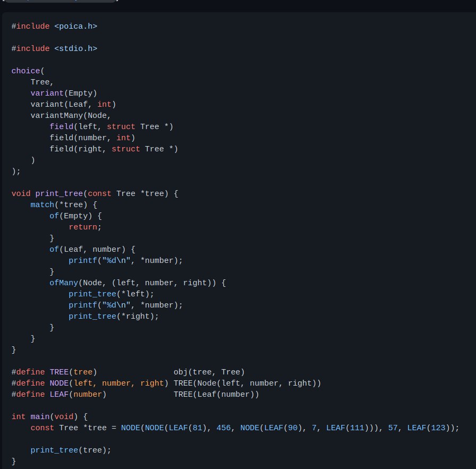Click the "#include <stdio.h>" line
Screen dimensions: 476x469
(54, 48)
